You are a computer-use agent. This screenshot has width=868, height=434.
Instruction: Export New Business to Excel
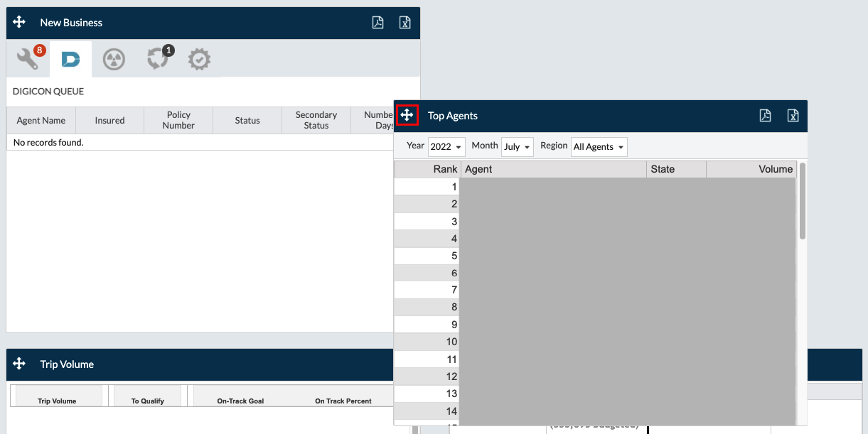click(404, 22)
